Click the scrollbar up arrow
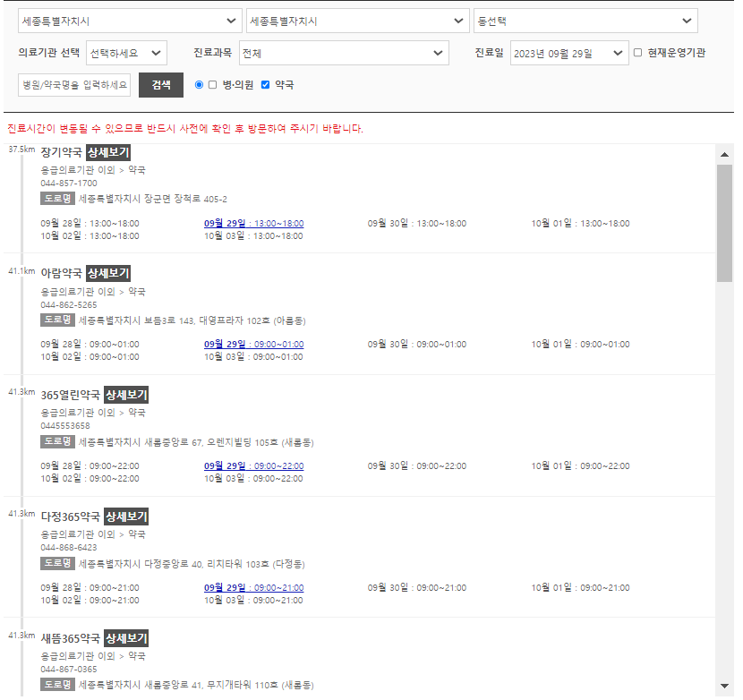This screenshot has width=743, height=700. coord(724,155)
